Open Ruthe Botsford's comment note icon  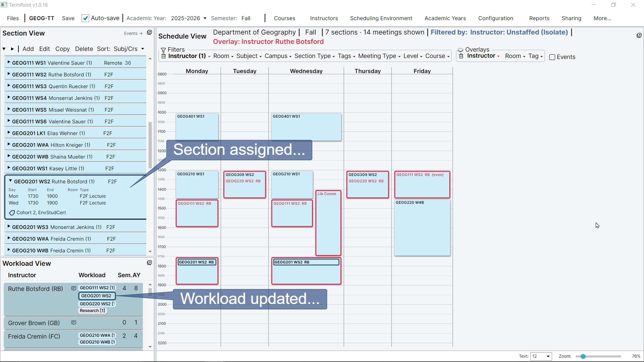tap(74, 289)
